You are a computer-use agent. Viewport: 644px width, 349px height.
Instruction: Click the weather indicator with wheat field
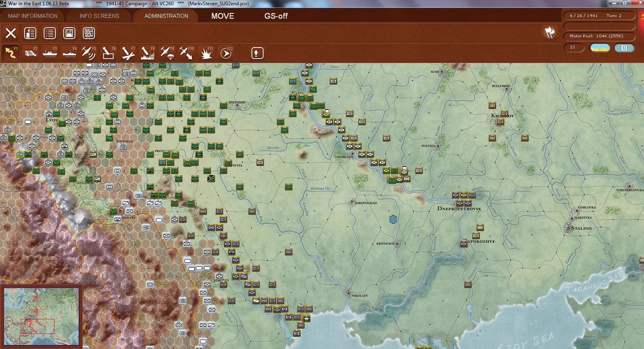point(600,48)
